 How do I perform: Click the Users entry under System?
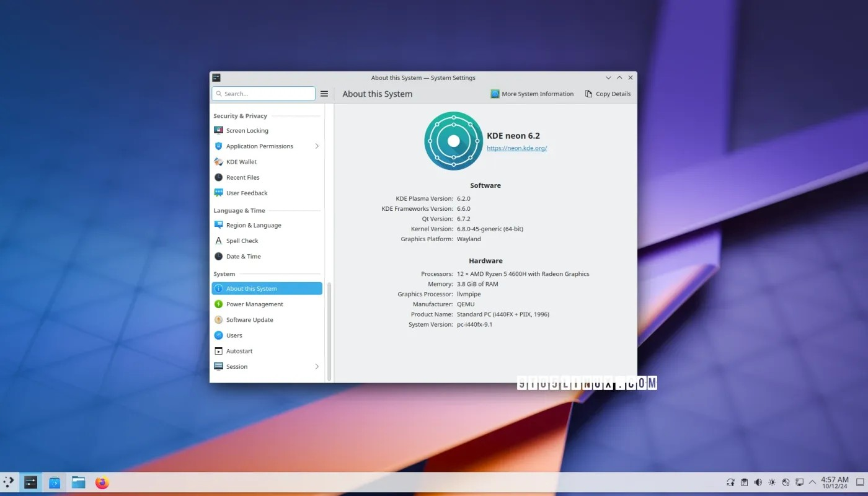234,335
